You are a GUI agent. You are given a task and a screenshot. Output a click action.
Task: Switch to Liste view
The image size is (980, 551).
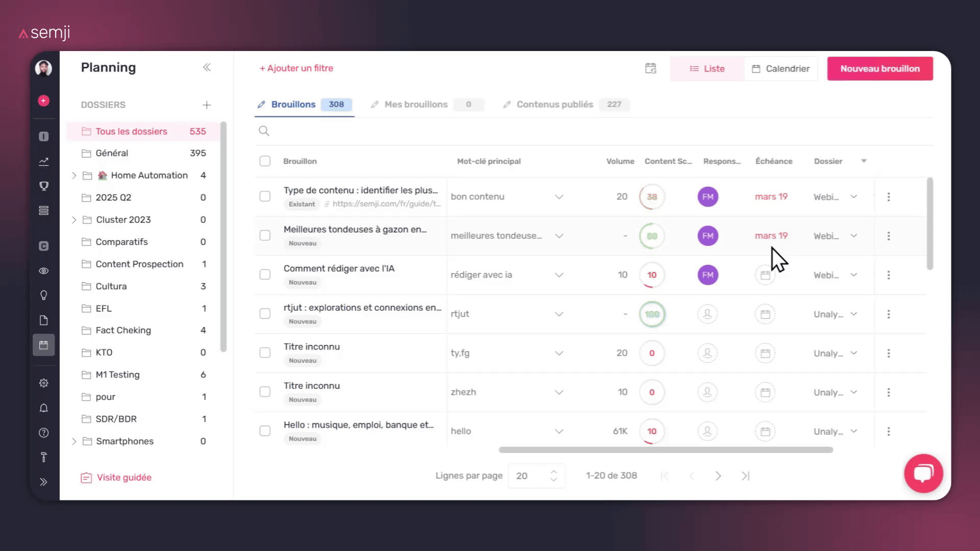pos(707,69)
